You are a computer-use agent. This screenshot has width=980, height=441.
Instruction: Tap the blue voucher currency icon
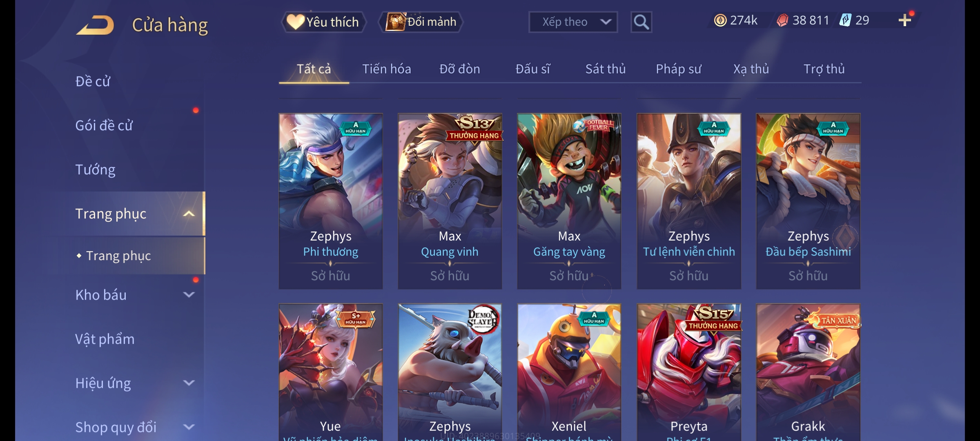click(845, 20)
